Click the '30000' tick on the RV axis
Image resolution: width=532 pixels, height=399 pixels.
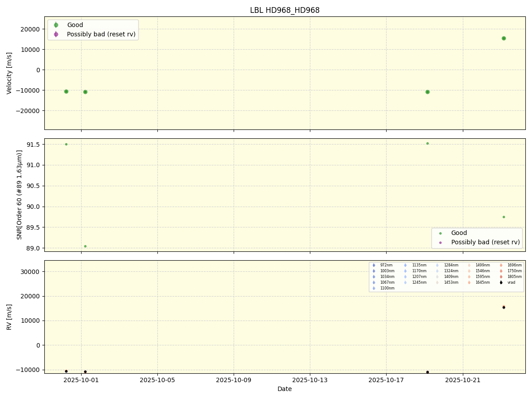click(x=31, y=272)
